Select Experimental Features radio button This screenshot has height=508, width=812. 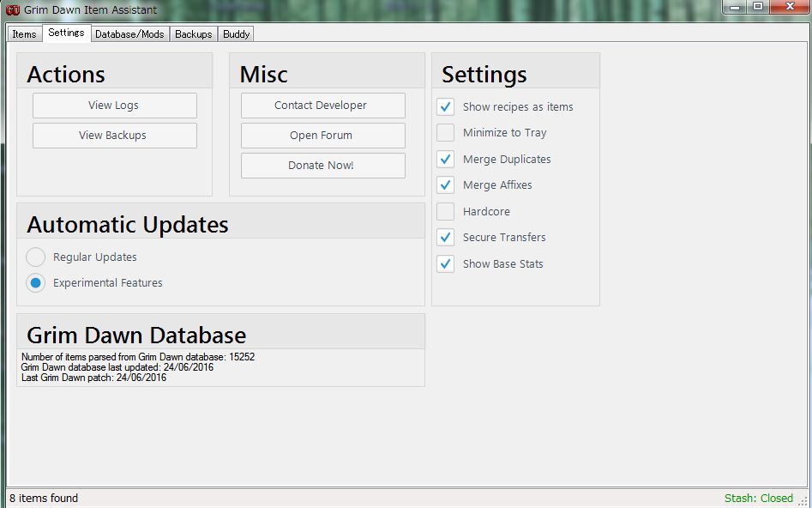(36, 283)
